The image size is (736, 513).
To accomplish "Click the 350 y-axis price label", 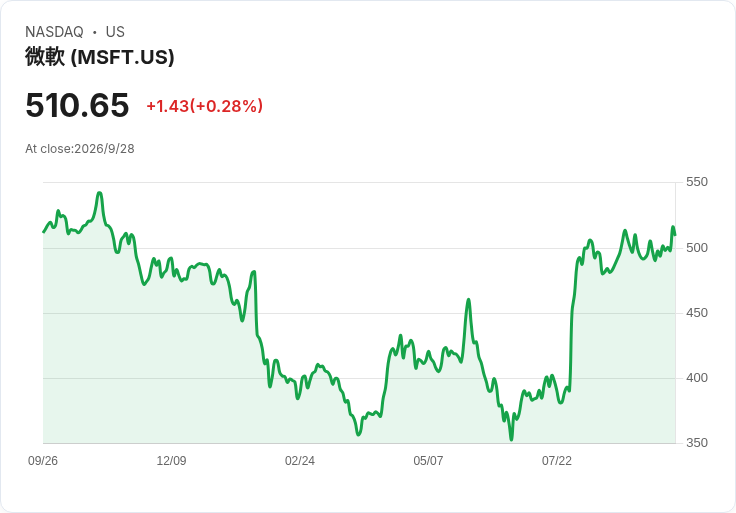I will 697,443.
